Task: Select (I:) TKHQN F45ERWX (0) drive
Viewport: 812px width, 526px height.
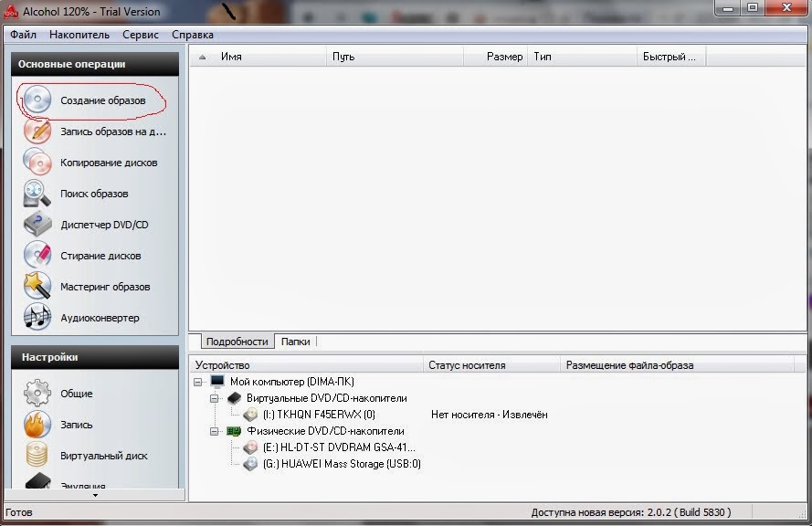Action: tap(319, 415)
